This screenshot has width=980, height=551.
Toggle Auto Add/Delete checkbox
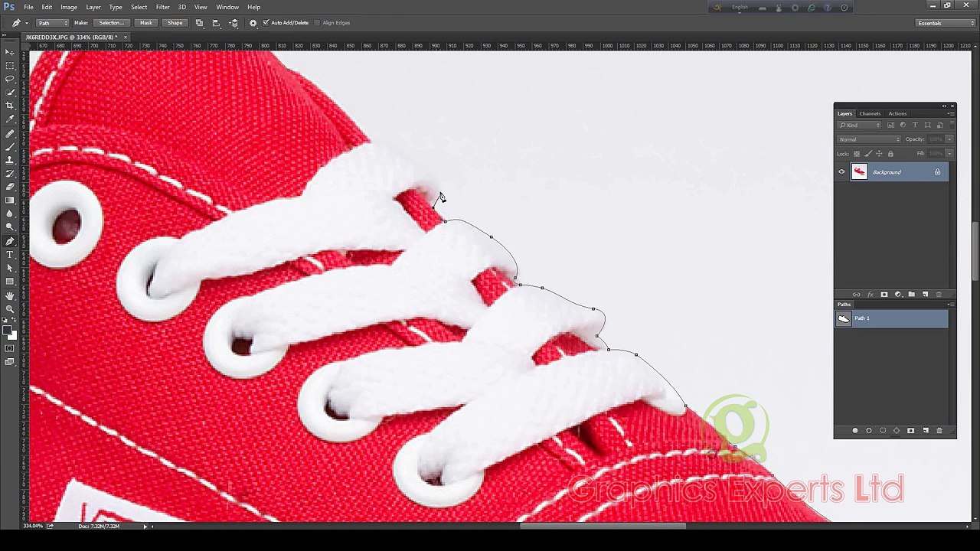(x=266, y=23)
